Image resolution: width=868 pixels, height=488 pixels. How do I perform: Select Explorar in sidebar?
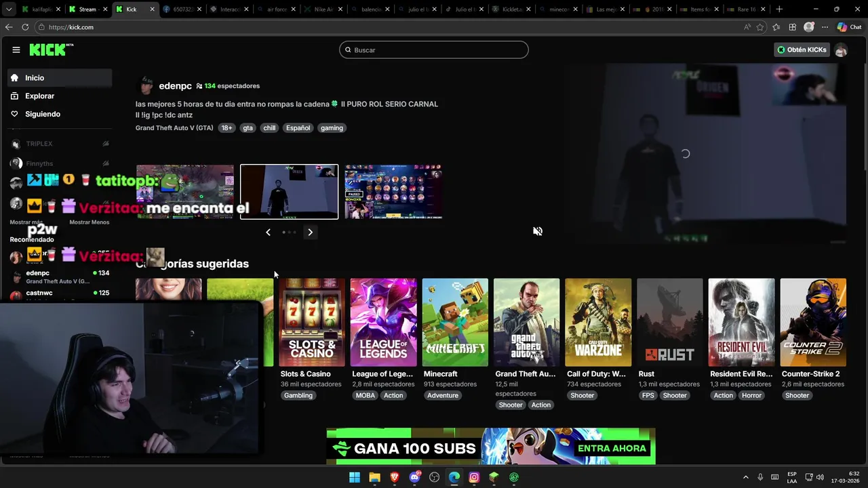coord(60,96)
